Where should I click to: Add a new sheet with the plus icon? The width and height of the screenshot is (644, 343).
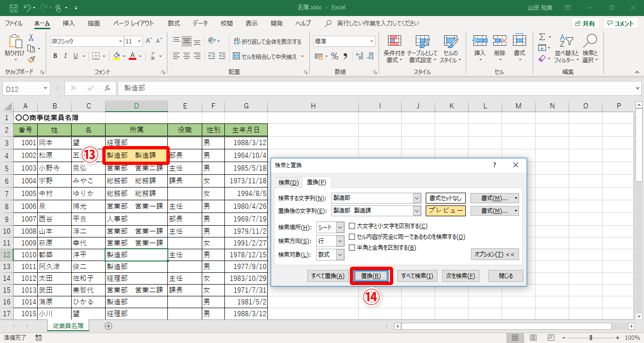click(x=108, y=326)
